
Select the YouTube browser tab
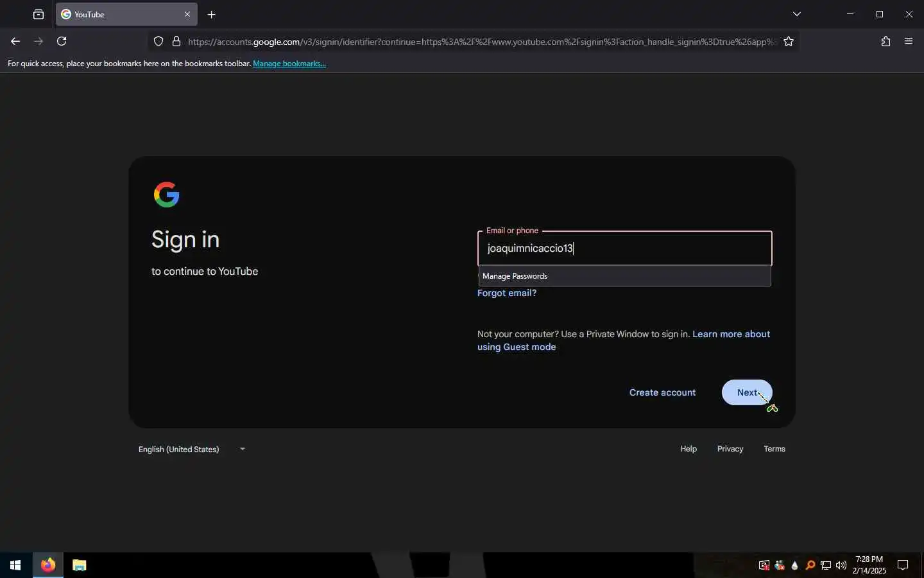[126, 14]
